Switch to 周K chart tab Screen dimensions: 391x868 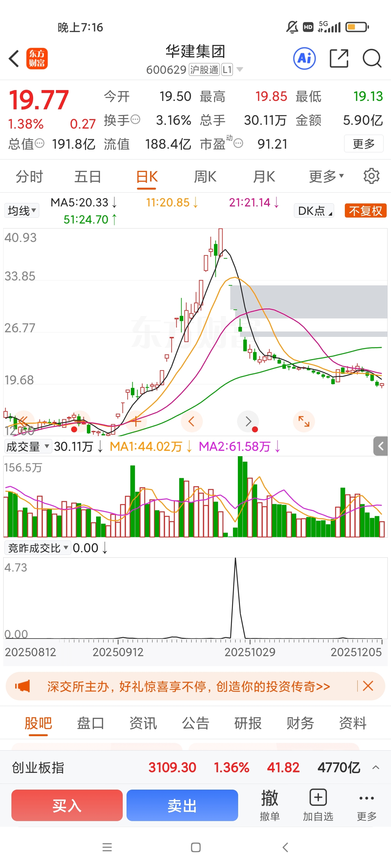click(x=205, y=176)
